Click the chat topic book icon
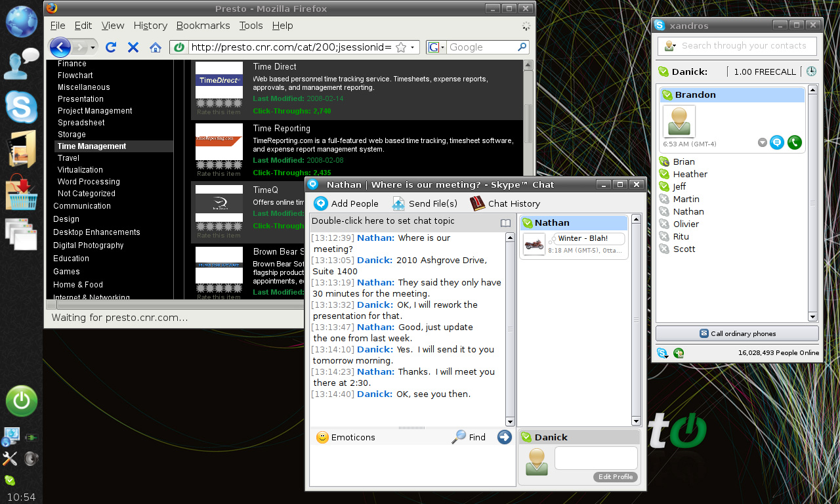Screen dimensions: 840x504 click(505, 223)
